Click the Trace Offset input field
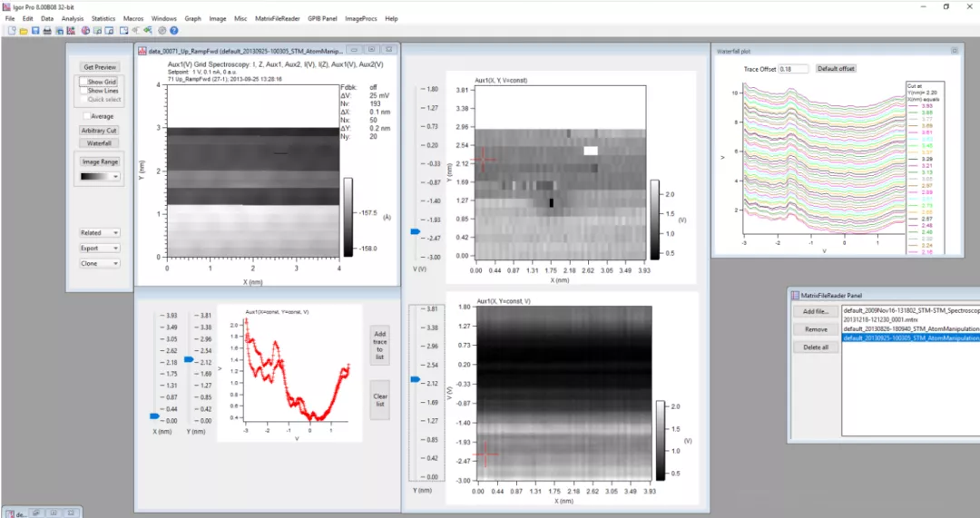980x518 pixels. click(x=794, y=69)
